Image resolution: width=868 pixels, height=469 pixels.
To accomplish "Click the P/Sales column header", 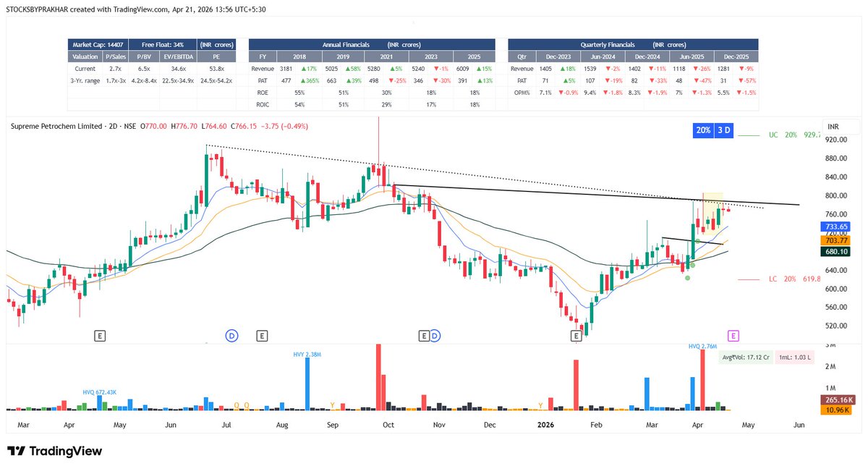I will 115,56.
